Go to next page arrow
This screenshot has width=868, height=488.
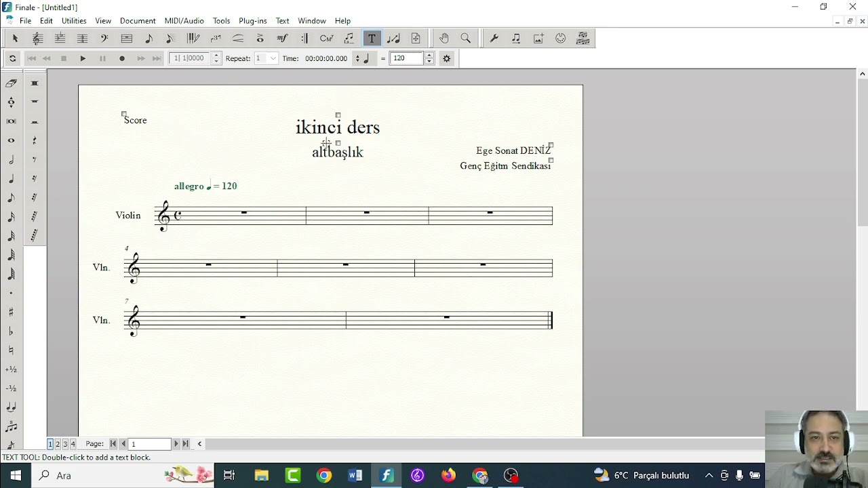point(176,444)
